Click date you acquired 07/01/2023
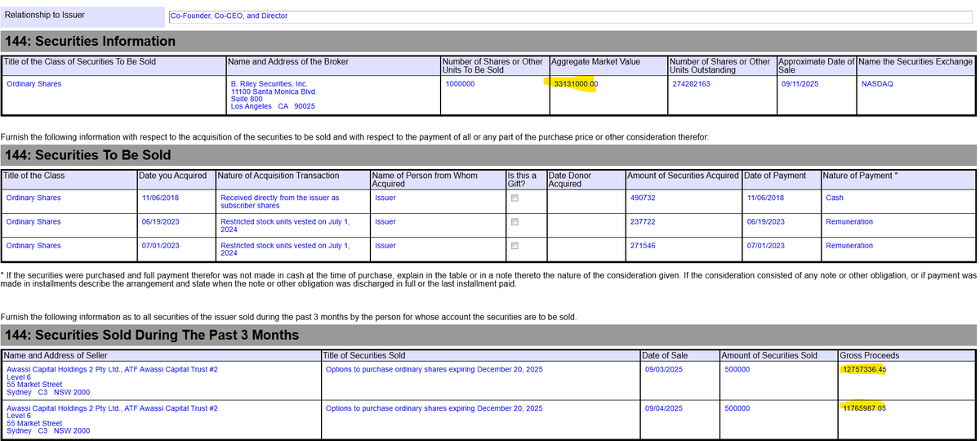Screen dimensions: 980x441 [160, 246]
